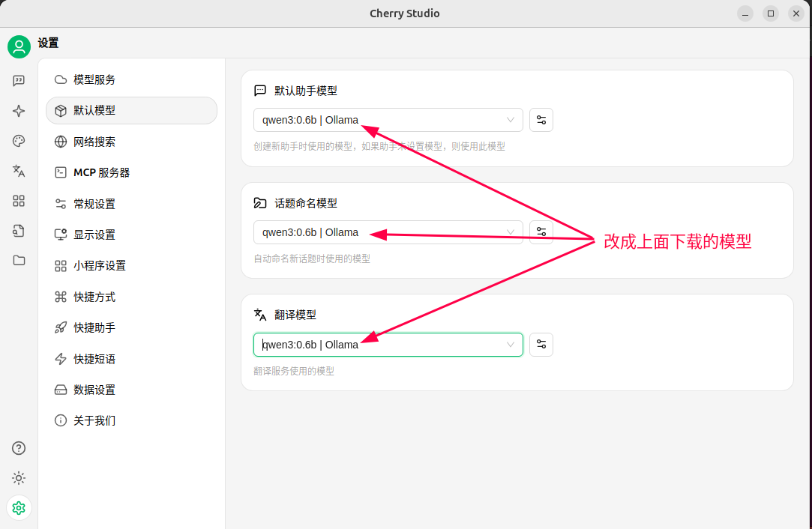Open 关于我们 settings section
812x529 pixels.
coord(131,420)
